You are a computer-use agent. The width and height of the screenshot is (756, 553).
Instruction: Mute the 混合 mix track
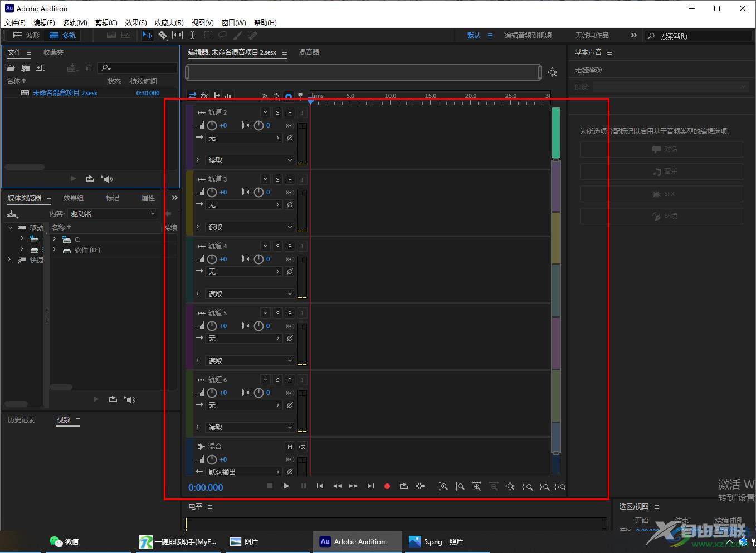point(290,447)
